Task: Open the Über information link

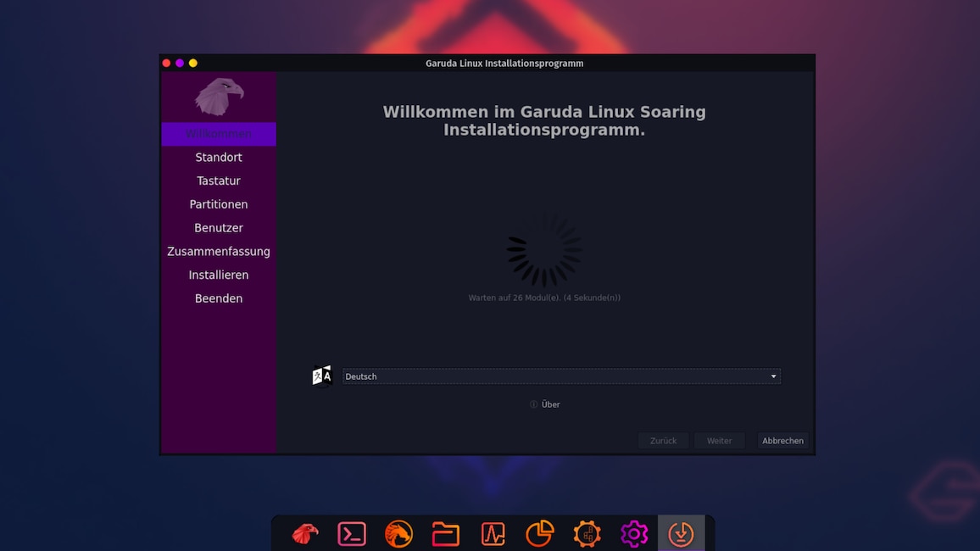Action: pyautogui.click(x=545, y=404)
